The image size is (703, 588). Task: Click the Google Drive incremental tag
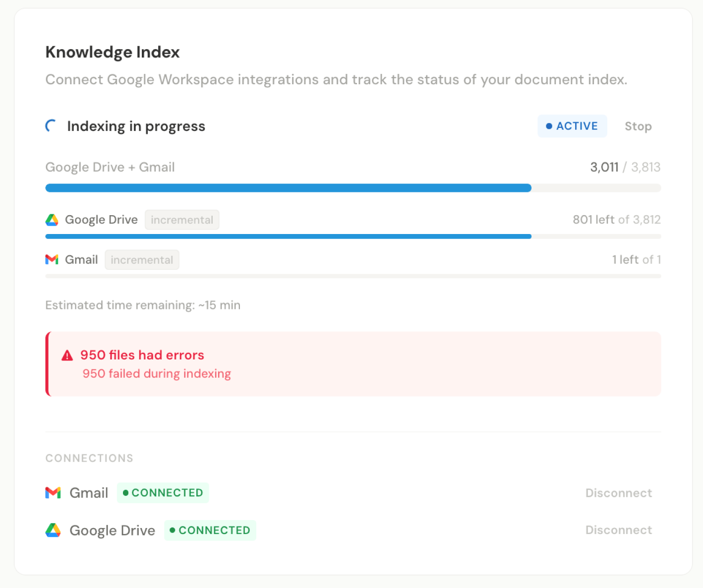click(x=182, y=220)
